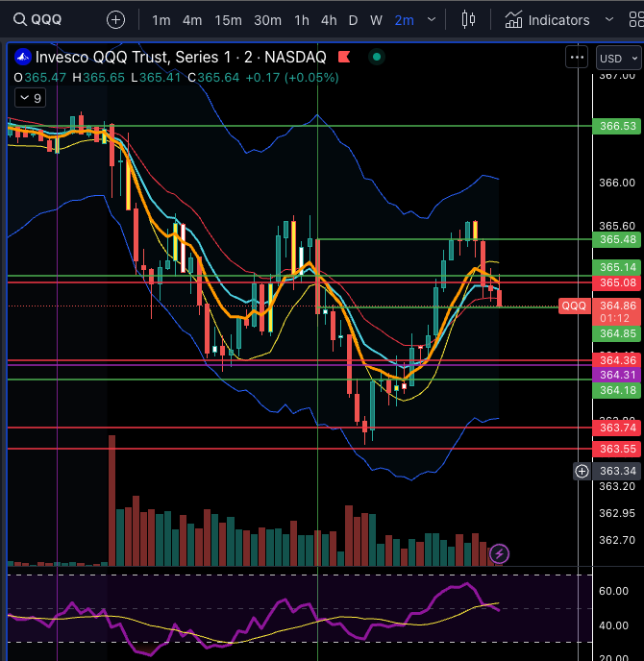
Task: Expand the interval list chevron
Action: pos(432,19)
